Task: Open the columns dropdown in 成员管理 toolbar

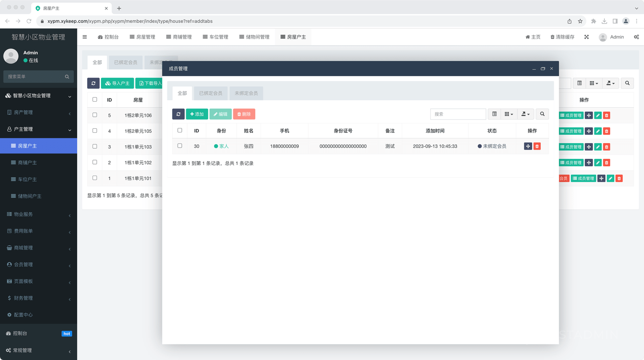Action: 509,114
